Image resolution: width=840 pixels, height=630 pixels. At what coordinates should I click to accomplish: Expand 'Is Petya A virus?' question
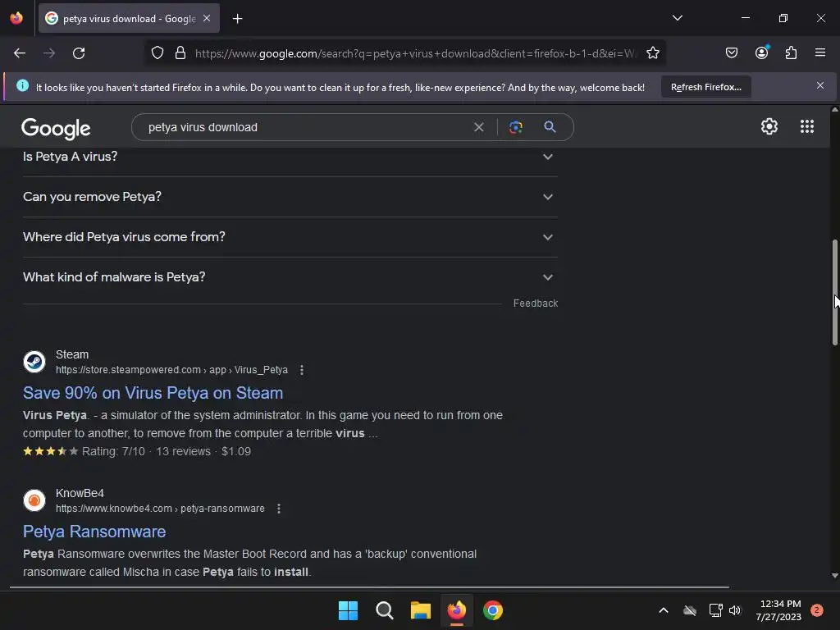290,157
